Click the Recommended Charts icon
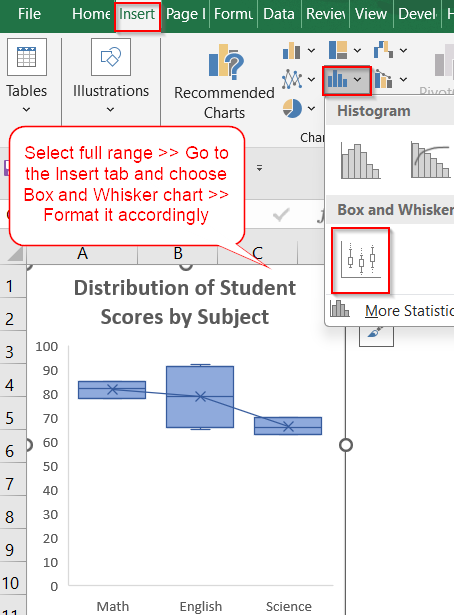This screenshot has width=454, height=615. 227,60
